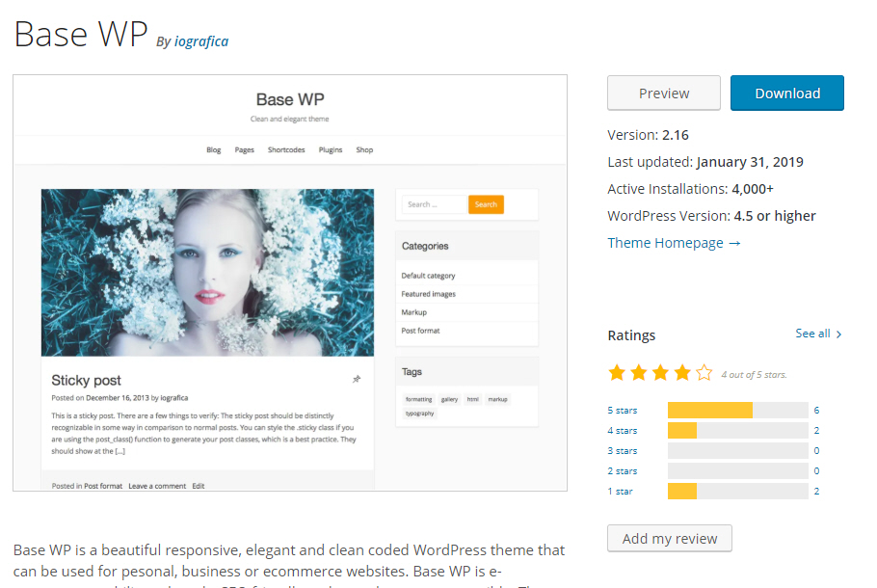Open the 5 stars reviews link
The width and height of the screenshot is (877, 588).
(x=623, y=410)
